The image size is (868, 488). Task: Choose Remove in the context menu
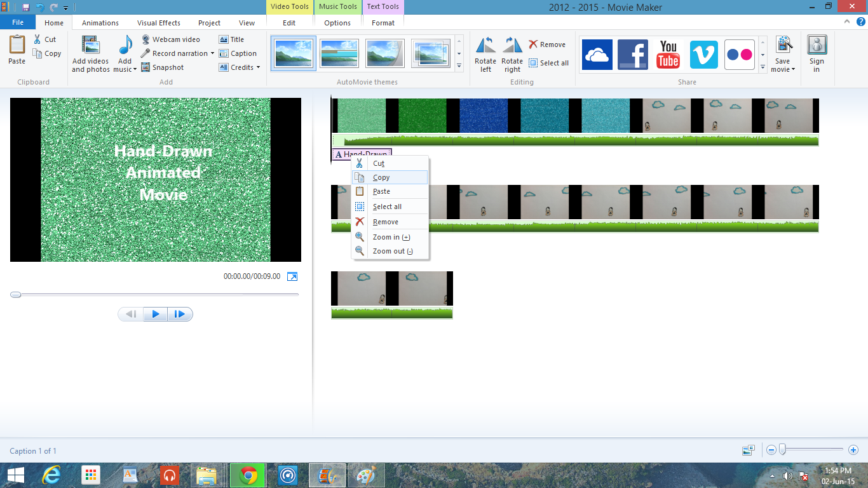tap(390, 222)
